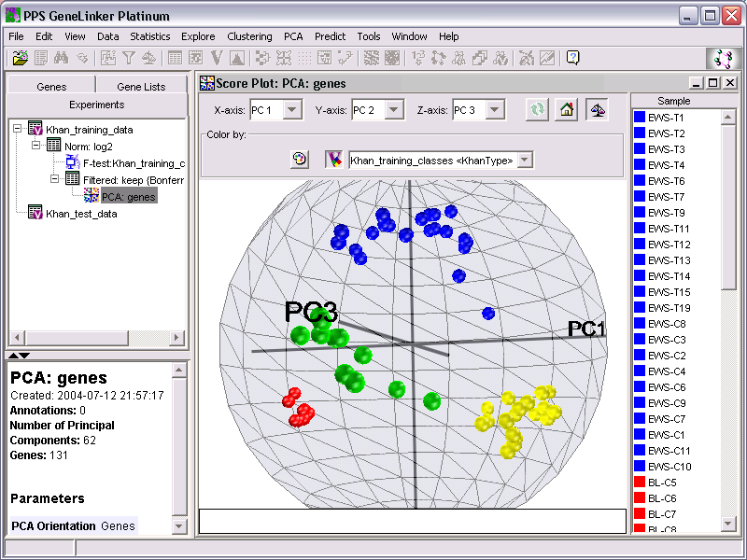Toggle the color-by-variable V button
The height and width of the screenshot is (560, 747).
pyautogui.click(x=333, y=160)
